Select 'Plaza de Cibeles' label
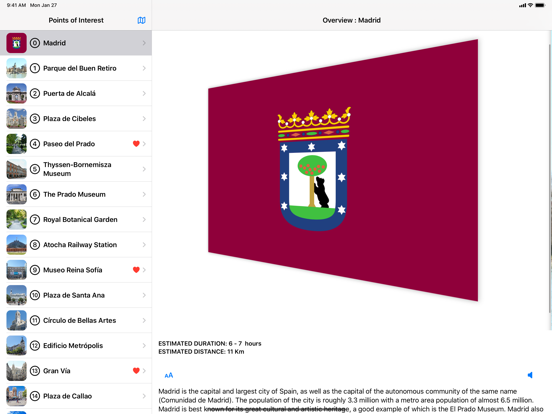This screenshot has height=414, width=552. click(69, 119)
